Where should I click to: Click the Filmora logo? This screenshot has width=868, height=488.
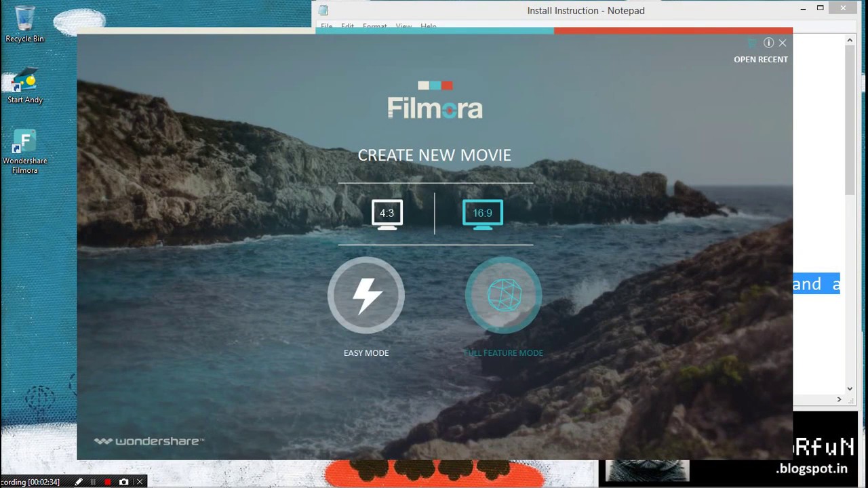(435, 100)
